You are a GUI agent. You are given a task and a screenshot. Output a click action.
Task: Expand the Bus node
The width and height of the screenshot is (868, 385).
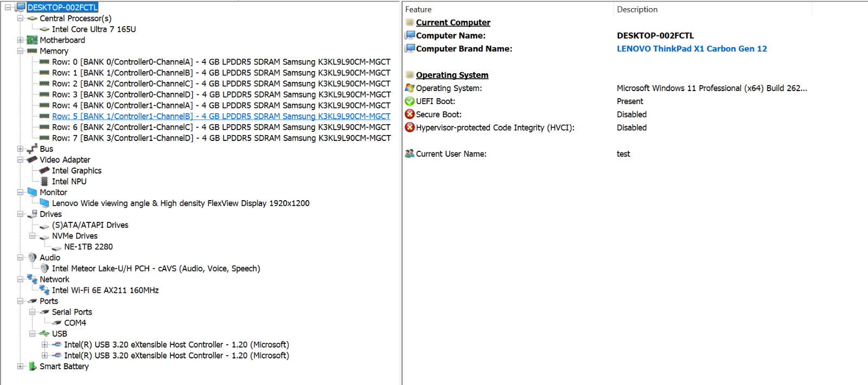click(x=20, y=149)
